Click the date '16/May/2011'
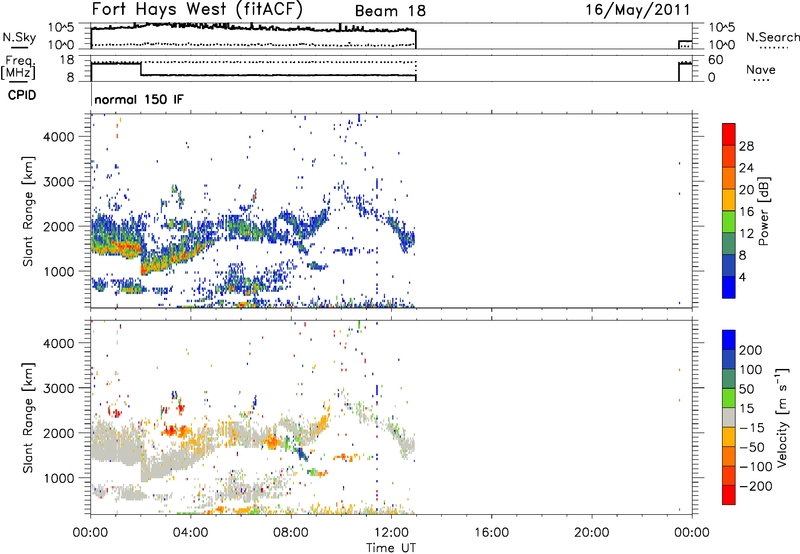 (637, 10)
